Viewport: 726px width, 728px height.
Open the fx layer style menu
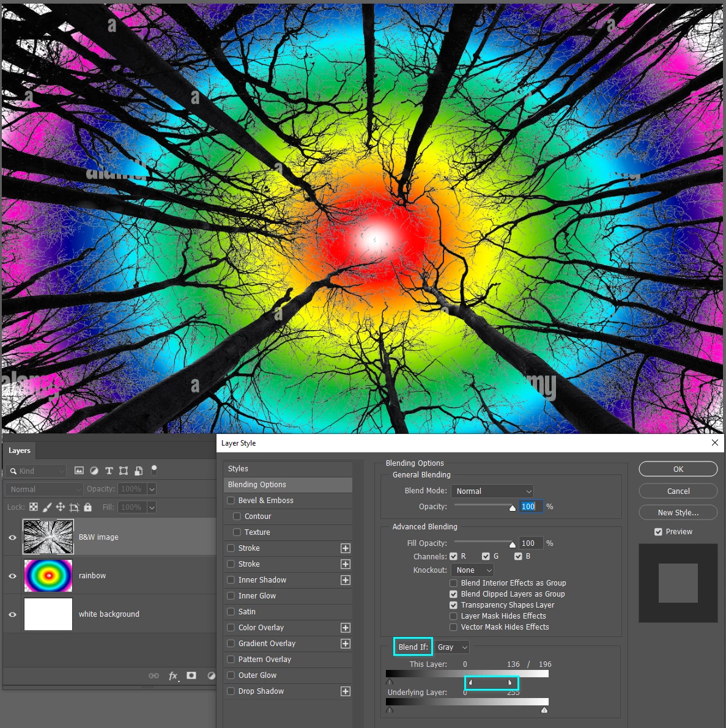coord(173,676)
